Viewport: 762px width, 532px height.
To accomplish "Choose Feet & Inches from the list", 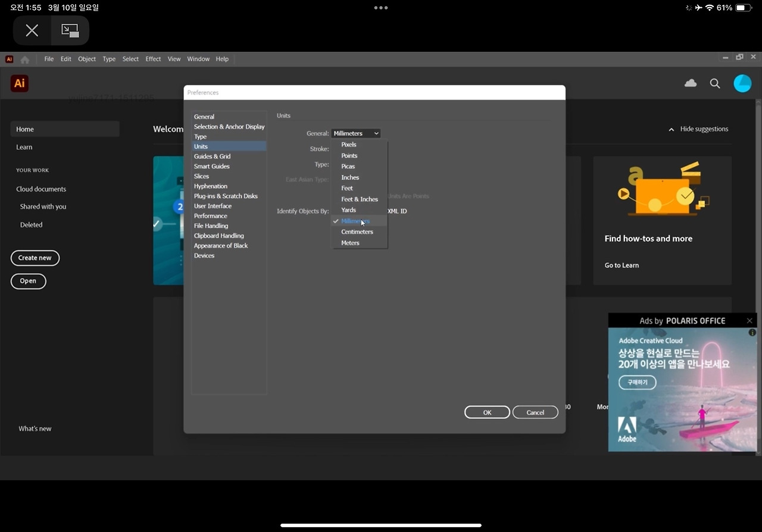I will coord(360,199).
